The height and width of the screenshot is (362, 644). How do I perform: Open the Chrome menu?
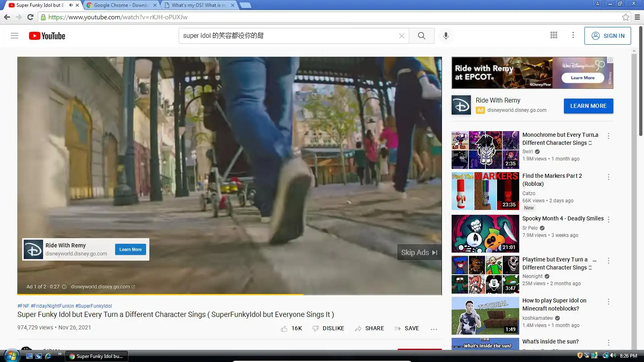(x=637, y=17)
